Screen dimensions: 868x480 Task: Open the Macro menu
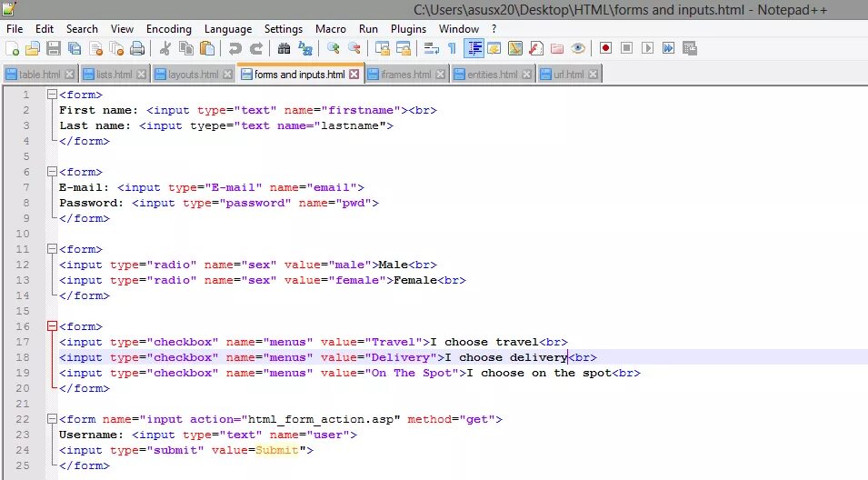pyautogui.click(x=331, y=29)
